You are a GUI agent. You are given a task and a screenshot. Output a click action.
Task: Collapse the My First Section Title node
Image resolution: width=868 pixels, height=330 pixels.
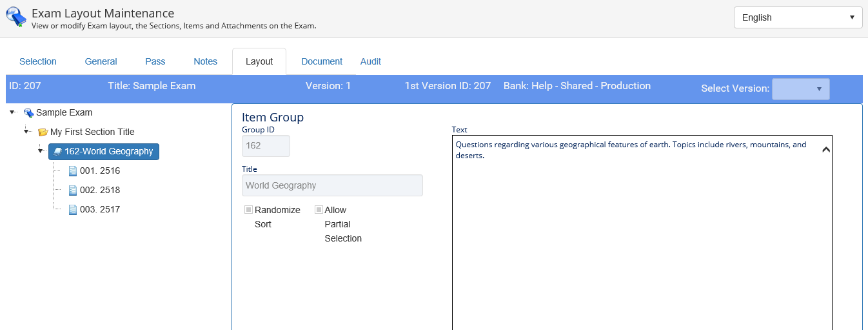[x=26, y=132]
